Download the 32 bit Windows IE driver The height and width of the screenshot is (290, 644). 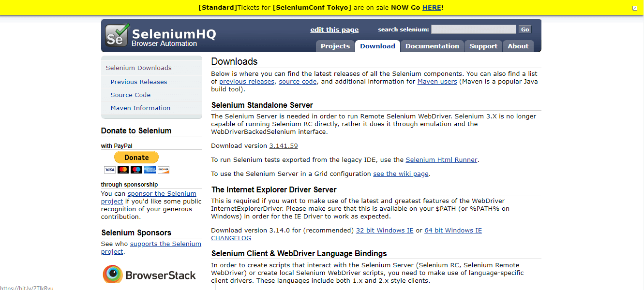click(385, 230)
